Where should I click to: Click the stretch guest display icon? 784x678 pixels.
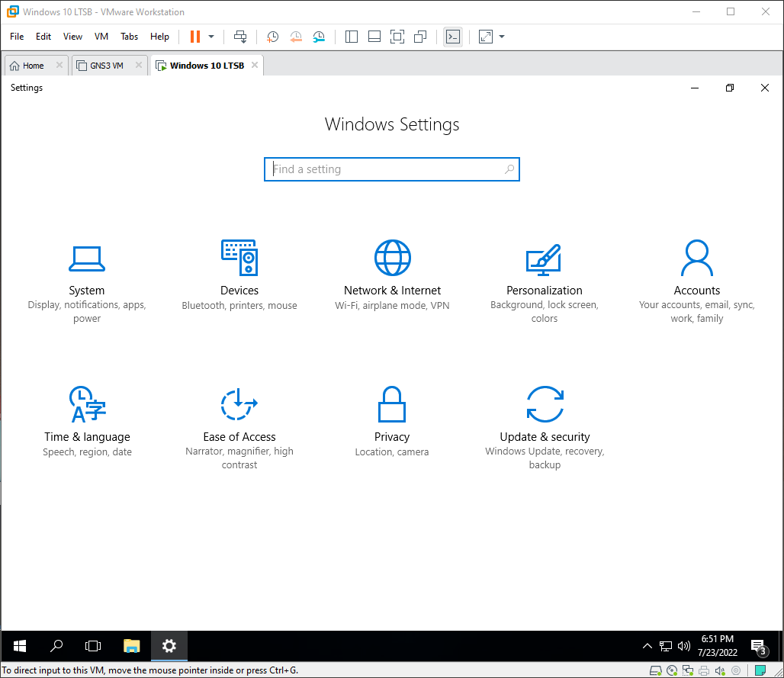click(486, 37)
